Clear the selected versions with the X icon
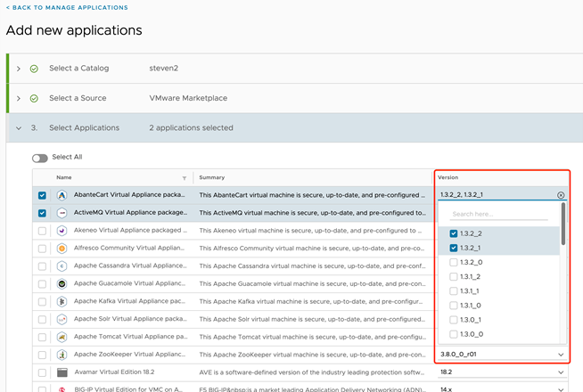 (561, 195)
